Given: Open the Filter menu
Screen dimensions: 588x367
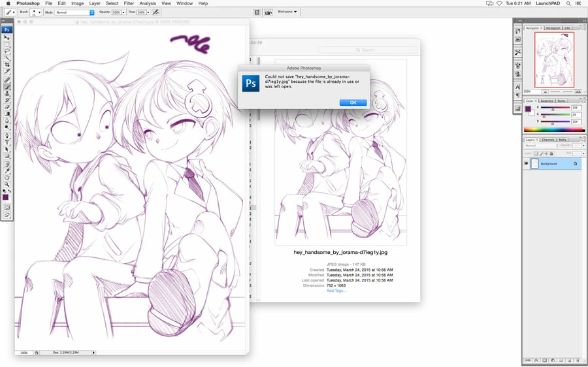Looking at the screenshot, I should (129, 3).
